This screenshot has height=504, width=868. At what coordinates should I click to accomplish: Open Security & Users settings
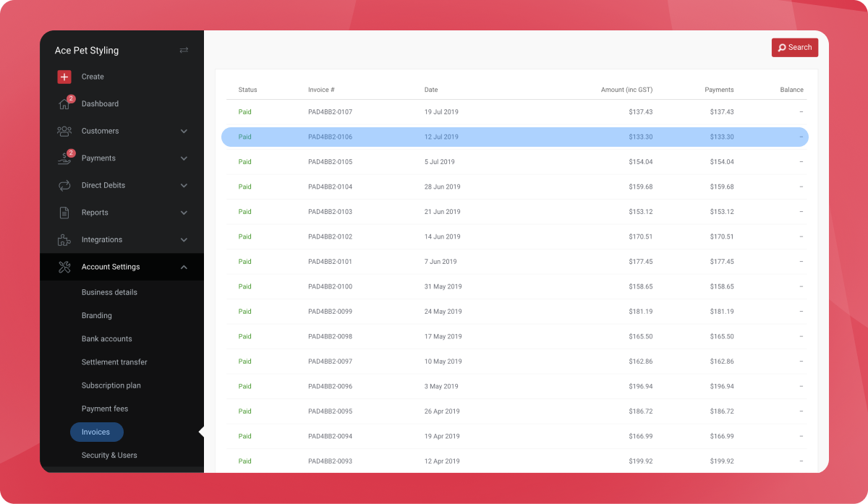109,455
